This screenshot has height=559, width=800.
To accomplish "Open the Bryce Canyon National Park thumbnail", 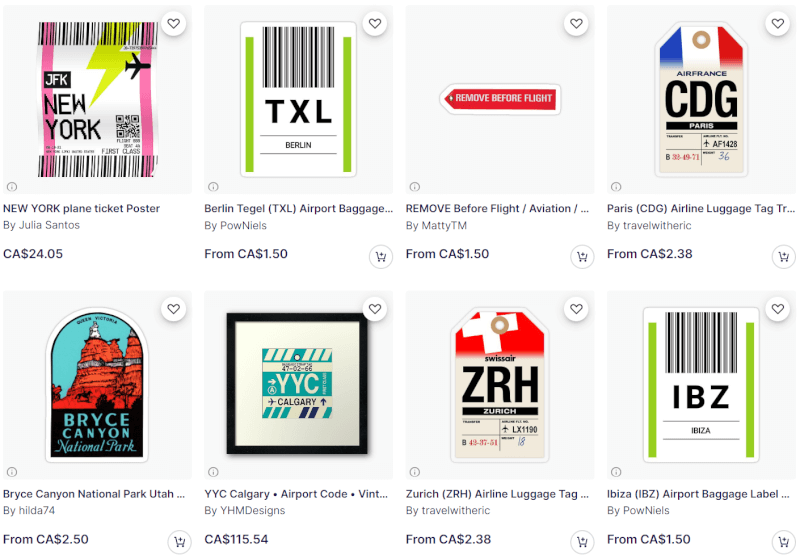I will [x=97, y=385].
